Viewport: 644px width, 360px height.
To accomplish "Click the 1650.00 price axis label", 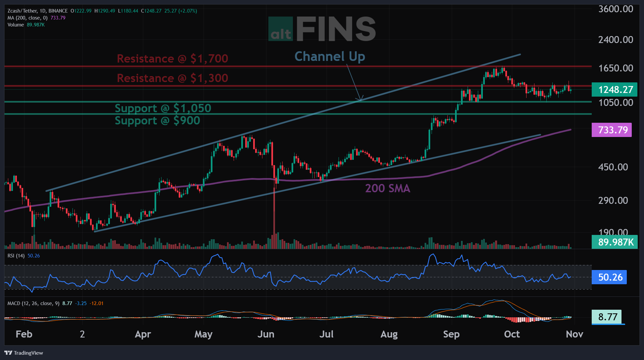I will [x=616, y=68].
